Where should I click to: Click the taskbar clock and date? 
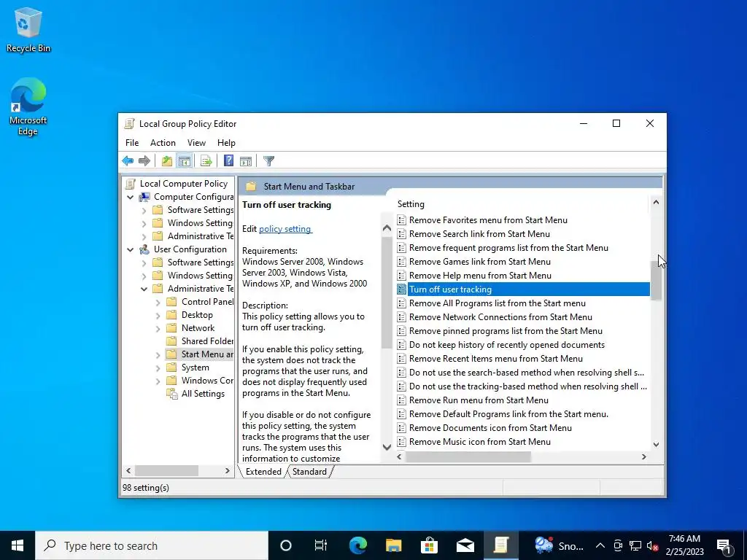684,545
